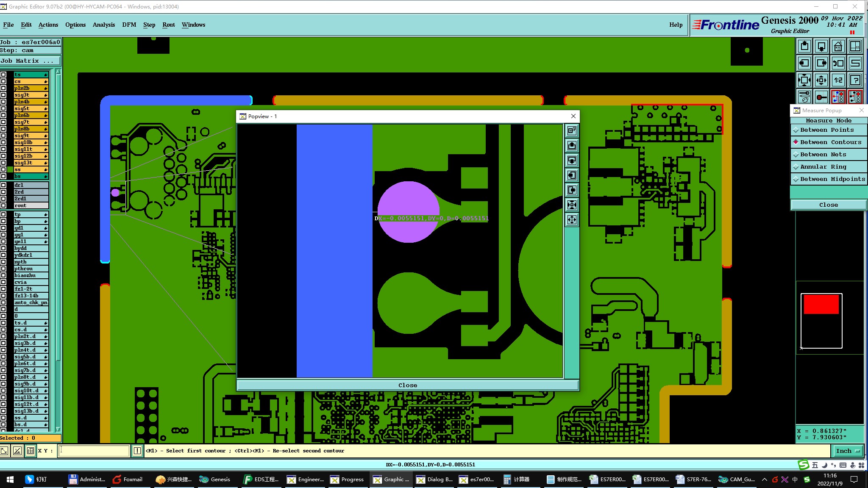
Task: Click the 1:2 zoom icon
Action: point(838,80)
